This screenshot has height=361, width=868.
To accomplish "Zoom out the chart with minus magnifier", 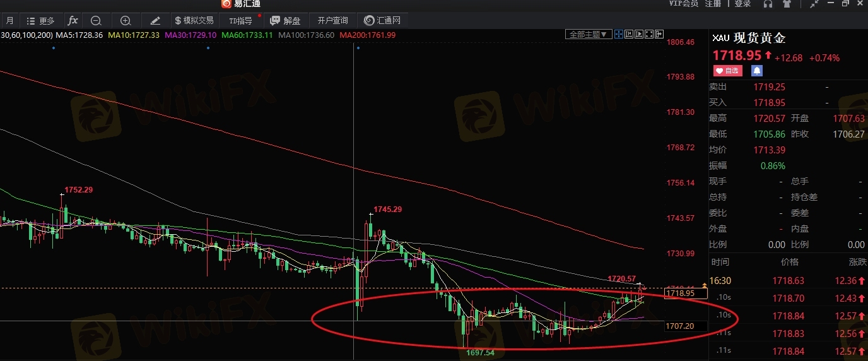I will [96, 20].
